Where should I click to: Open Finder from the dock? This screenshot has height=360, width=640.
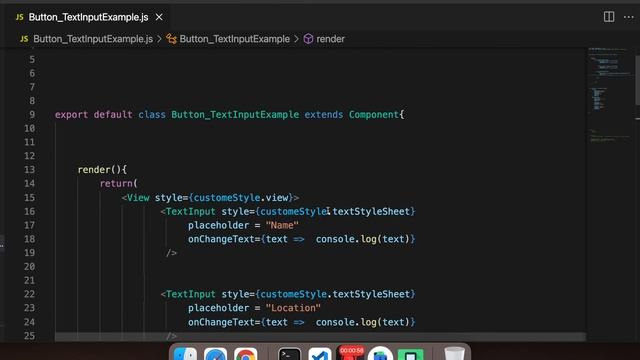point(185,353)
